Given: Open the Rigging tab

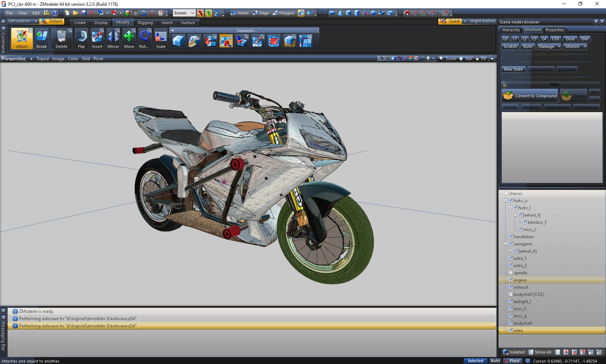Looking at the screenshot, I should click(145, 23).
